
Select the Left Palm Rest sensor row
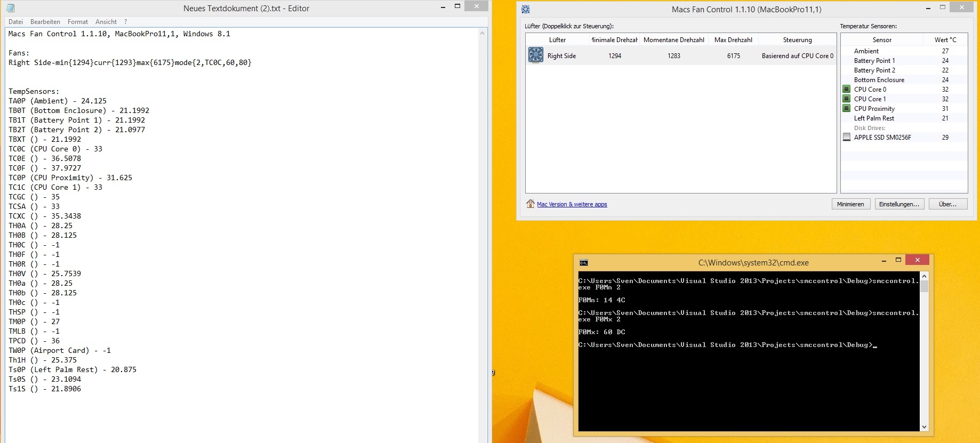(904, 118)
